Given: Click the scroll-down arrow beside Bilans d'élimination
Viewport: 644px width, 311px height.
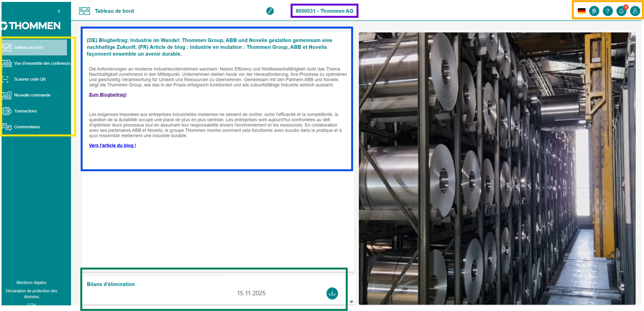Looking at the screenshot, I should click(351, 302).
